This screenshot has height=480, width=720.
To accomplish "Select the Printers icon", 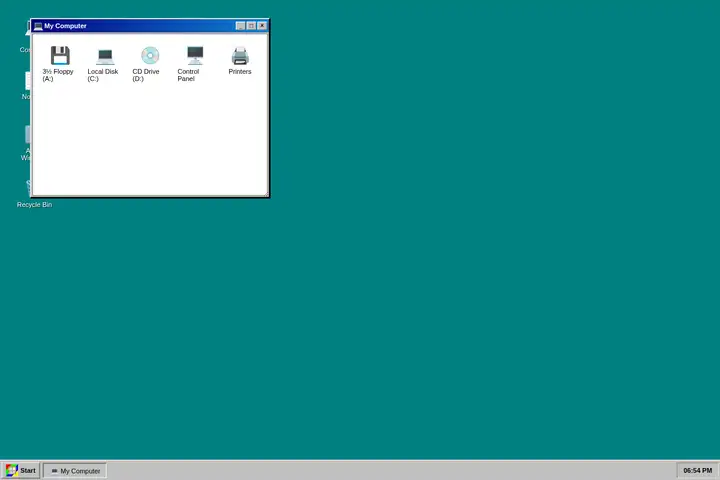I will (x=240, y=56).
